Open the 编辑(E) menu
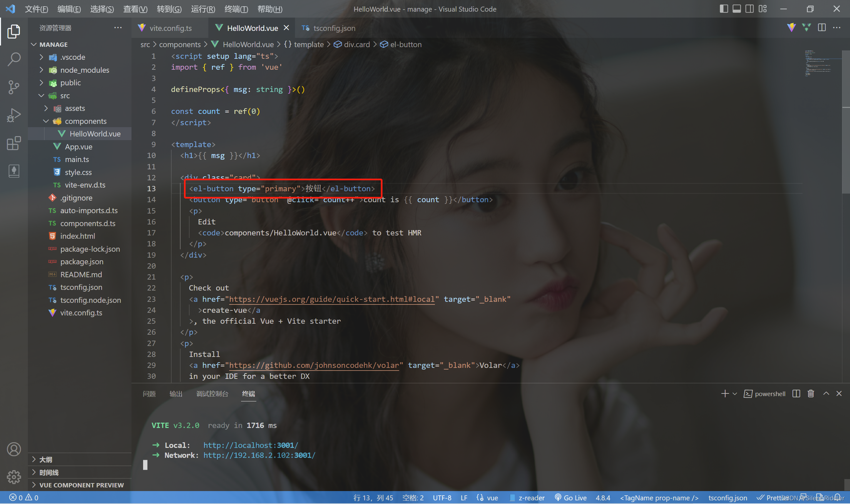This screenshot has height=504, width=850. 69,9
